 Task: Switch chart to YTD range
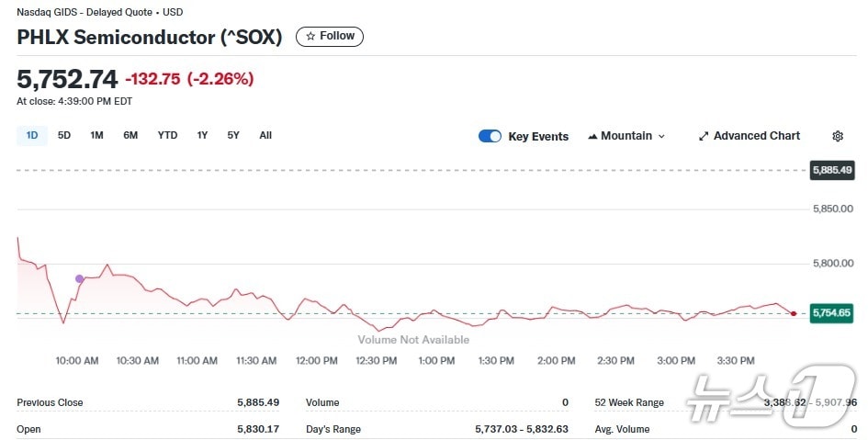[x=167, y=136]
